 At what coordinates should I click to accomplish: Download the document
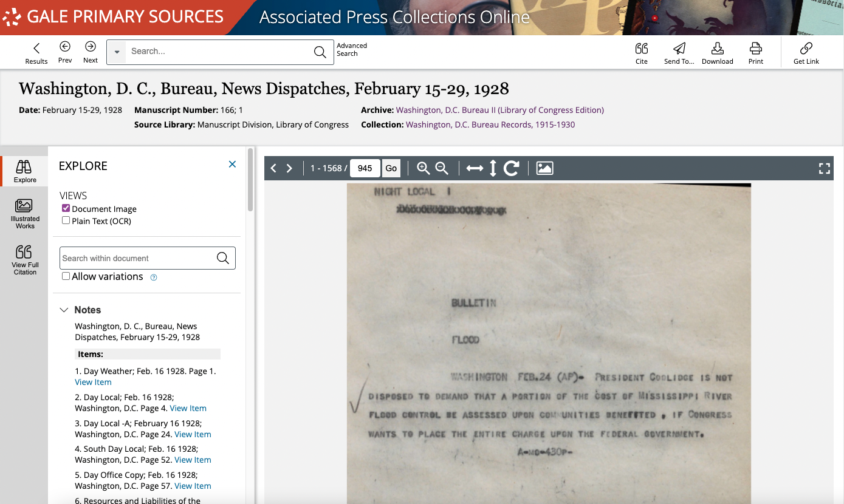click(x=717, y=53)
